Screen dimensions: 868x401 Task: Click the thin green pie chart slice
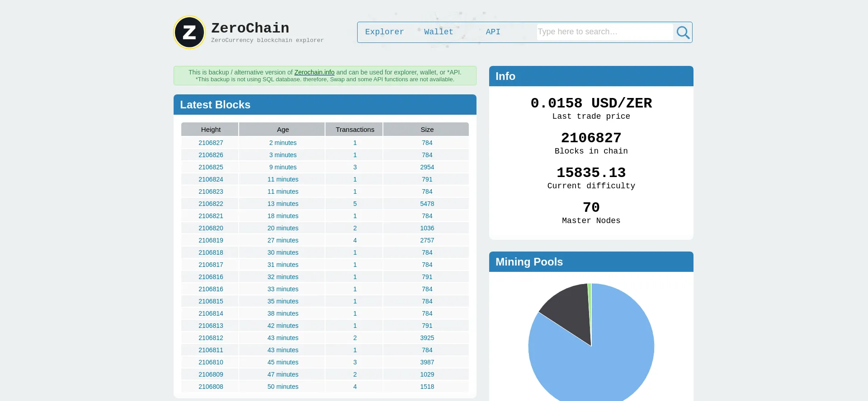590,307
